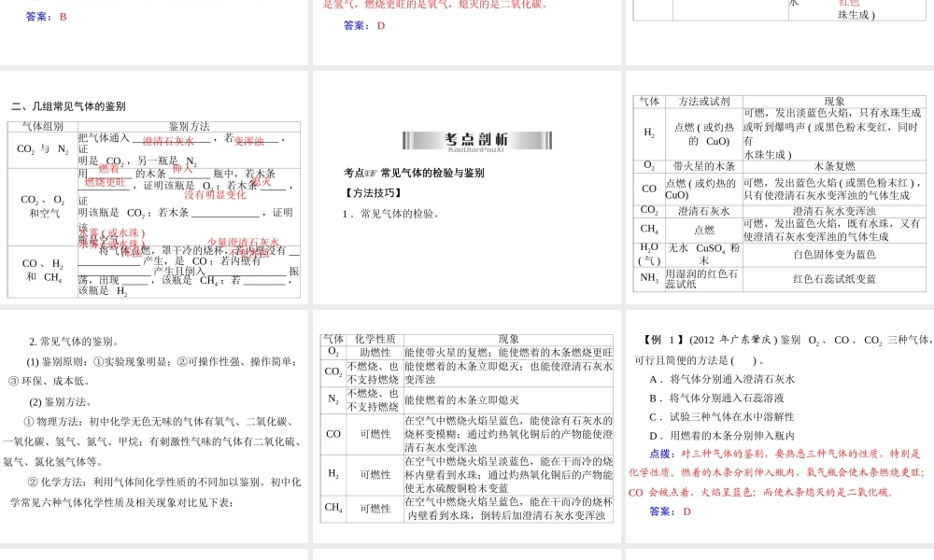
Task: Select the 考点剖析 slide thumbnail
Action: click(x=467, y=187)
